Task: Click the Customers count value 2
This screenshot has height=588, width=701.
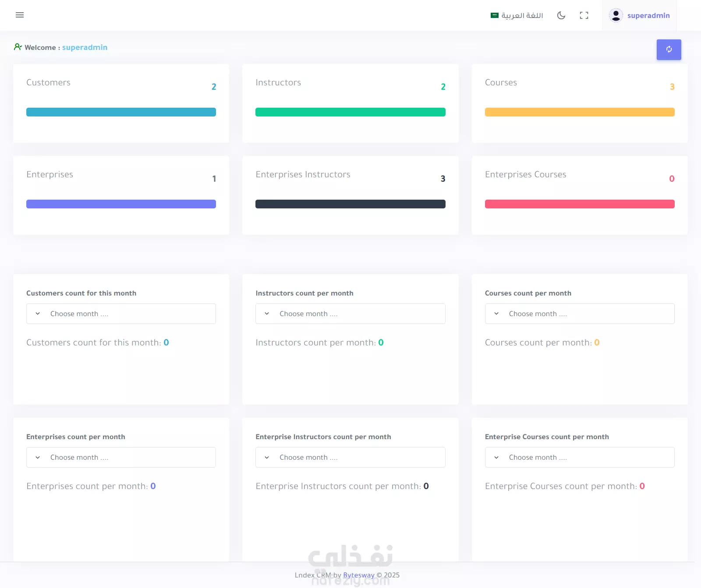Action: click(214, 87)
